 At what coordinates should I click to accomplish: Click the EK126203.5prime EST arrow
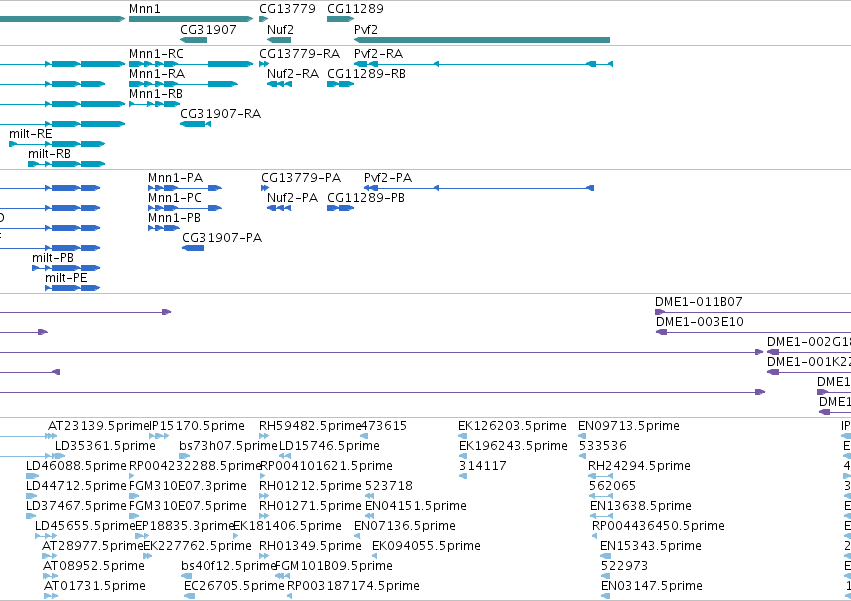(462, 436)
